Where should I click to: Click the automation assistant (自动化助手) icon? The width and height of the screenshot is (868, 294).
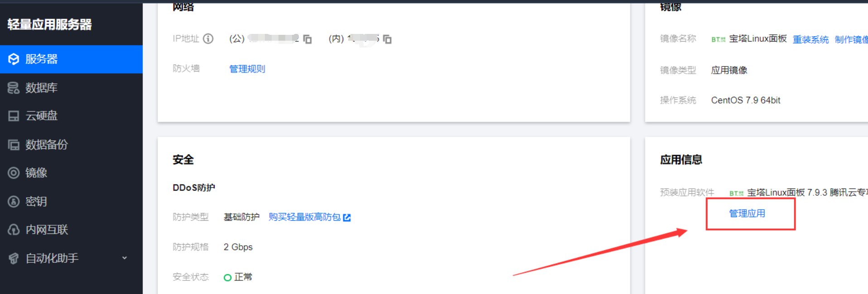click(x=14, y=258)
